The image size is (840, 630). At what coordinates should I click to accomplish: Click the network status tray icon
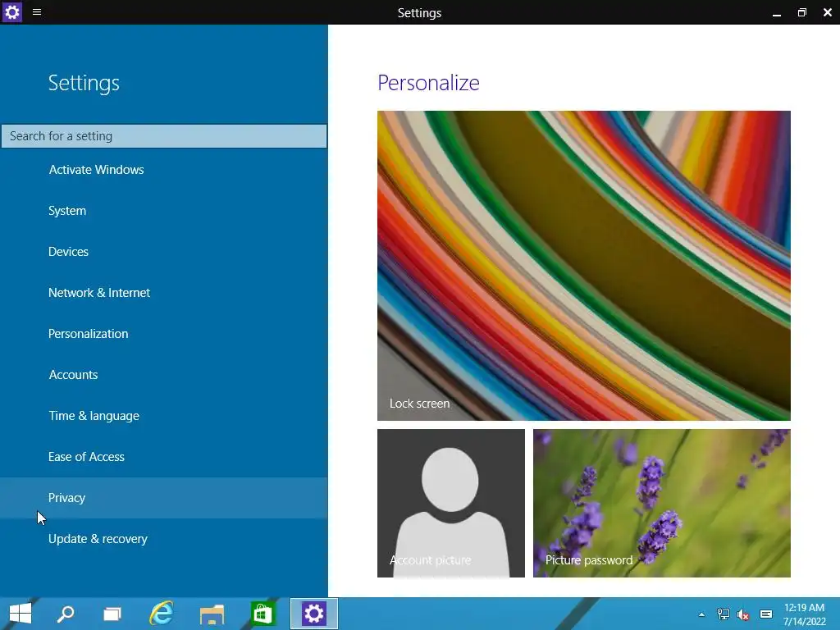tap(723, 614)
